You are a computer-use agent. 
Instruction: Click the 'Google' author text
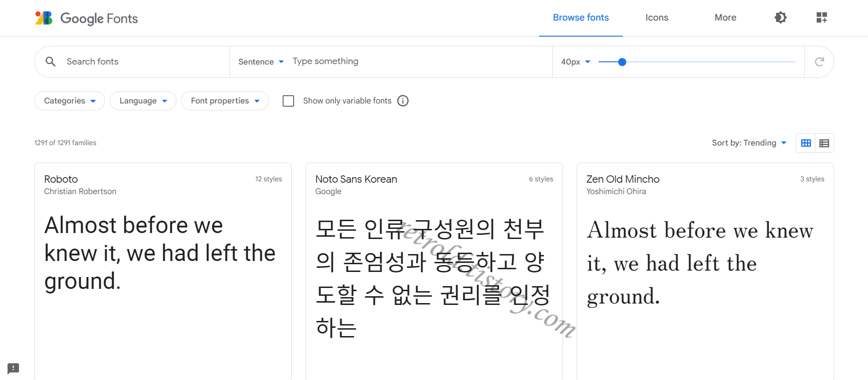click(328, 191)
